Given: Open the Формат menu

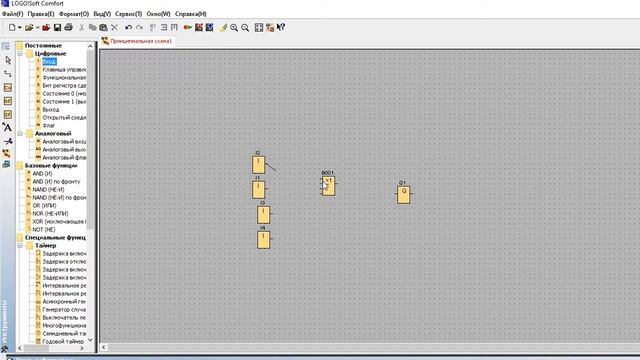Looking at the screenshot, I should click(x=74, y=14).
